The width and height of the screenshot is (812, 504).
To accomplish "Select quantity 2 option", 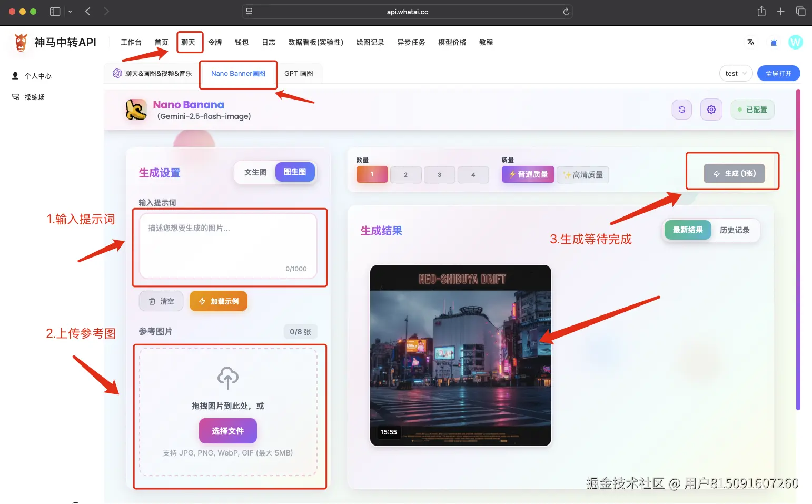I will [x=405, y=174].
